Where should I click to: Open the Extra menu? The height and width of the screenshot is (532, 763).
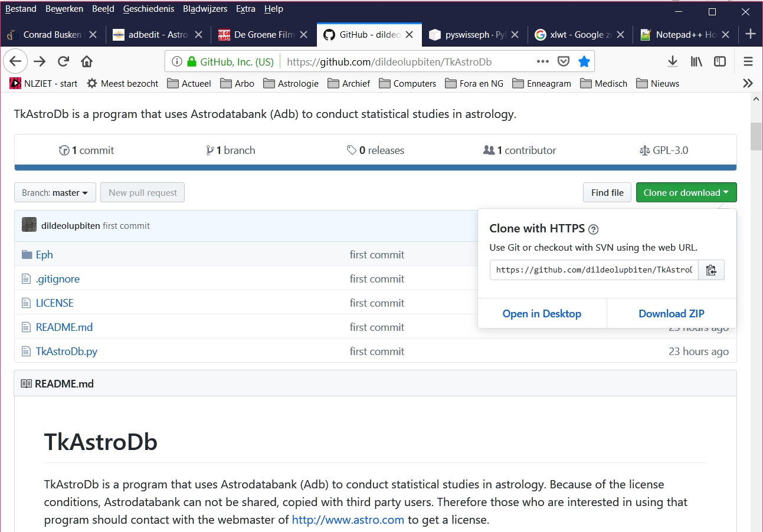coord(245,9)
